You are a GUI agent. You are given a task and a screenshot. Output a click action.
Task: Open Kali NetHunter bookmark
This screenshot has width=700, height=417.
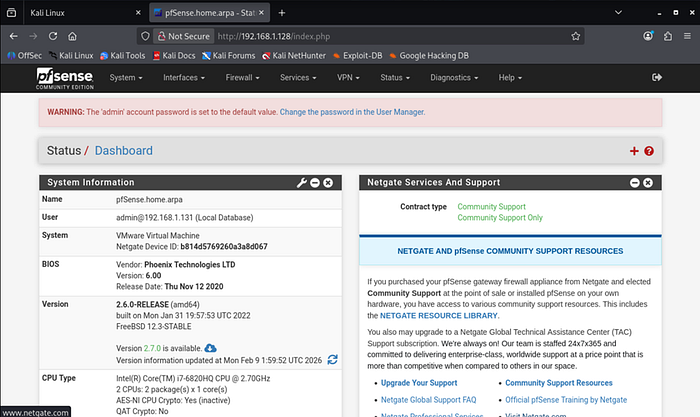coord(294,55)
